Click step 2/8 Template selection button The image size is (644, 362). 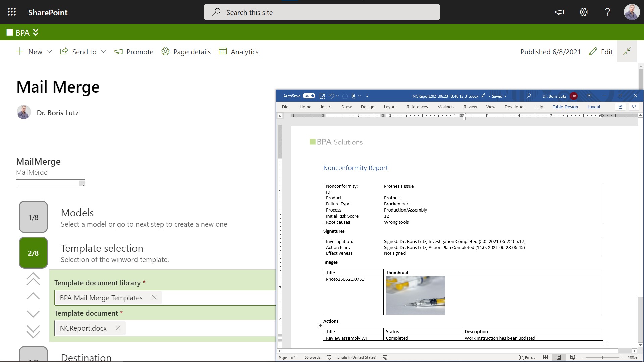click(33, 253)
